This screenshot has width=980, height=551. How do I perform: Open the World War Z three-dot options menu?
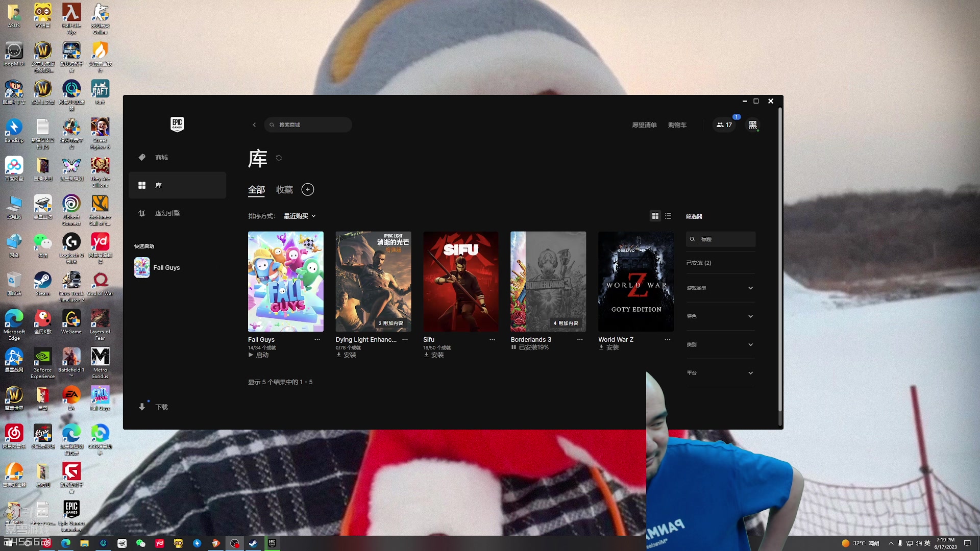[x=668, y=340]
